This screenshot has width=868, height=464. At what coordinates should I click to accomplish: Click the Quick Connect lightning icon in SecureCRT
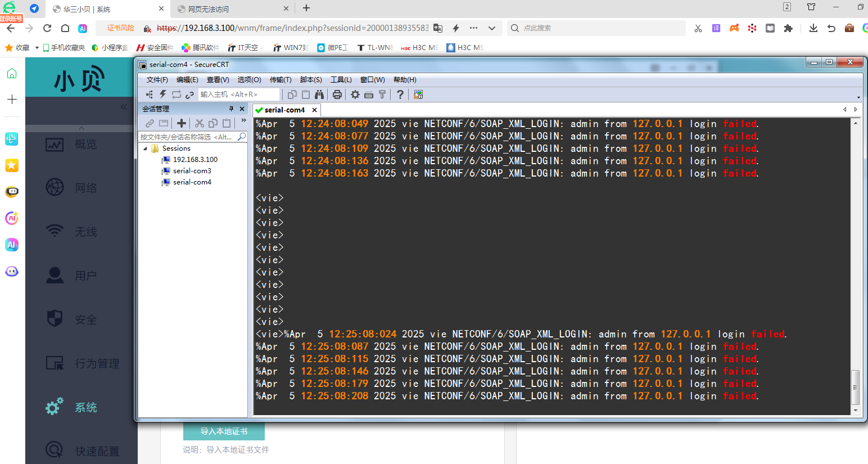coord(163,94)
